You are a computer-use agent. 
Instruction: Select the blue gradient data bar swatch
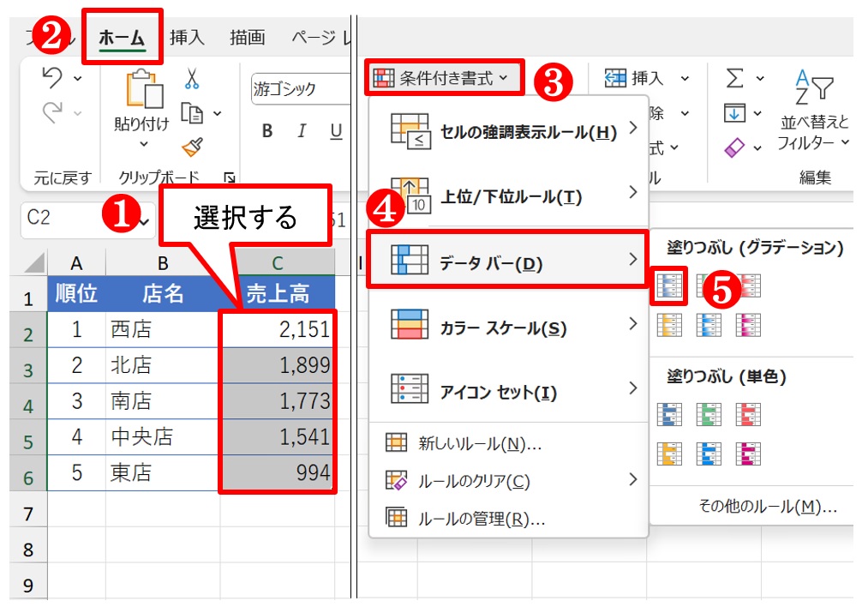pyautogui.click(x=668, y=285)
